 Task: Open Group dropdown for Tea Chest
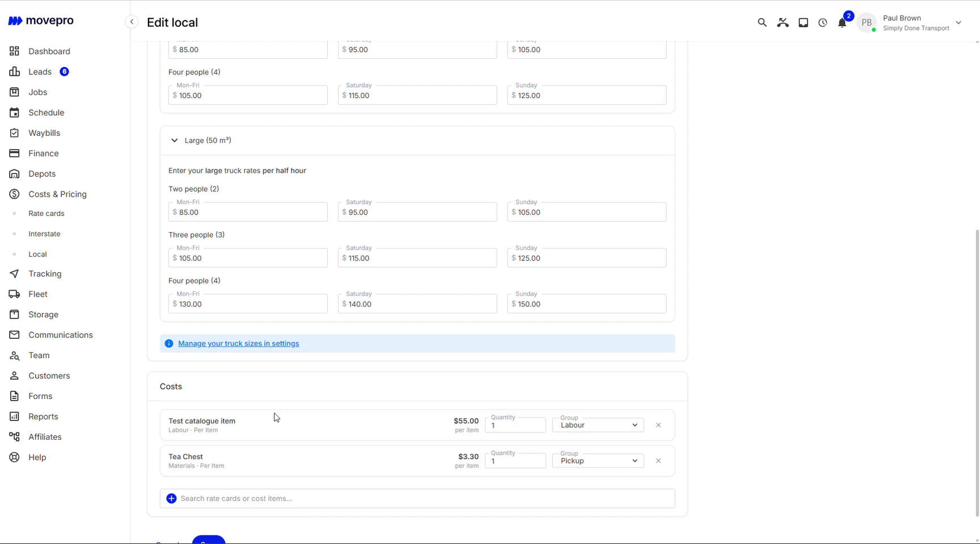pos(598,461)
